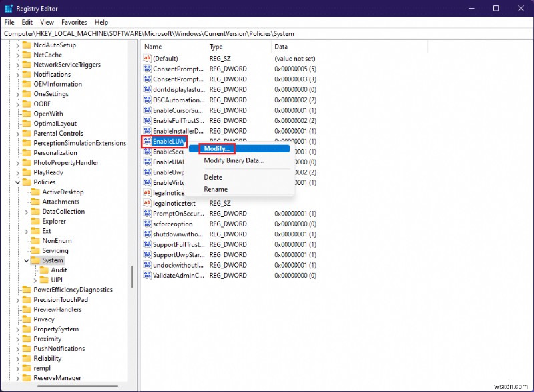Select the (Default) string value icon
The width and height of the screenshot is (534, 392).
pos(147,58)
